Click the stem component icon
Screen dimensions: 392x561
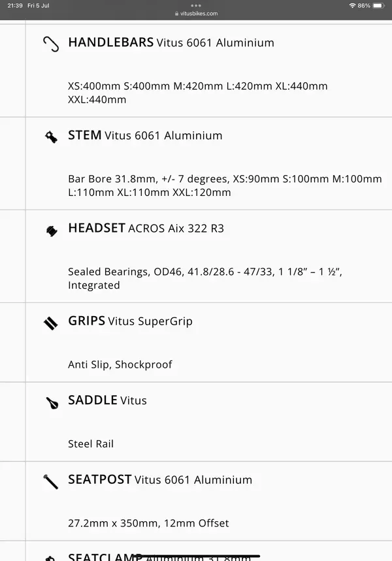(x=50, y=136)
